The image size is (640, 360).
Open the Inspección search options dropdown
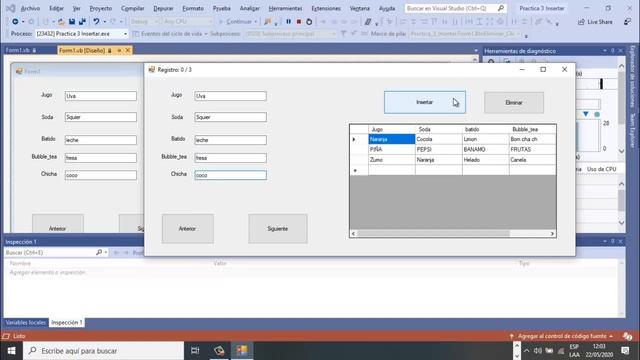[x=106, y=253]
